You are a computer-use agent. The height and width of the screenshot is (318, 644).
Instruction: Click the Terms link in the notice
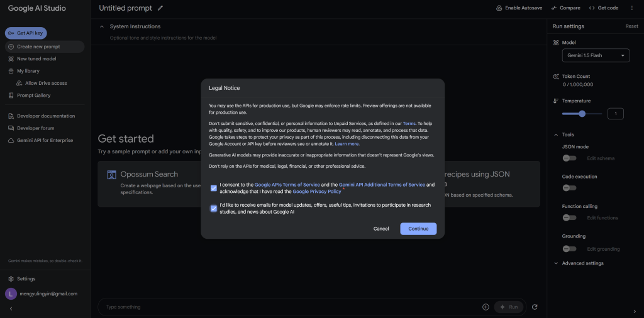tap(409, 123)
